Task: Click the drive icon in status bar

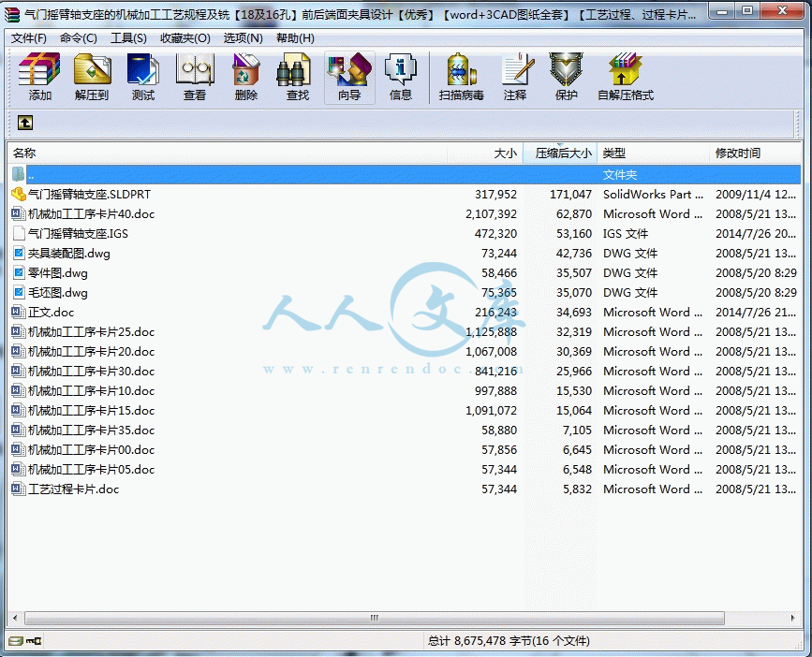Action: point(16,641)
